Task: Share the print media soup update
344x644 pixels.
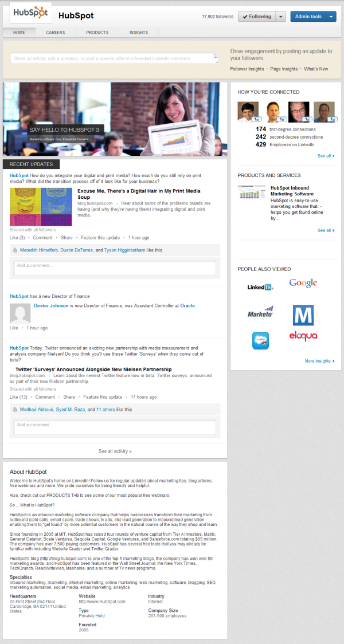Action: coord(67,237)
